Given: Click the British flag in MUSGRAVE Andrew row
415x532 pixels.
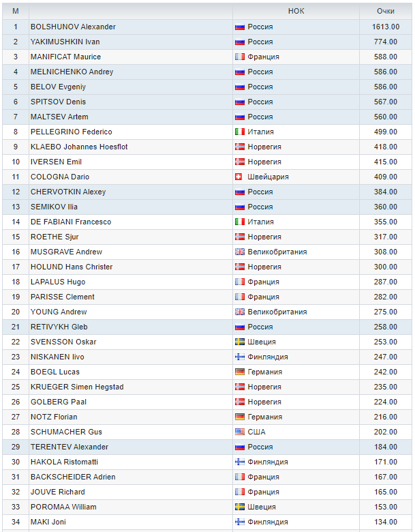Looking at the screenshot, I should 239,252.
